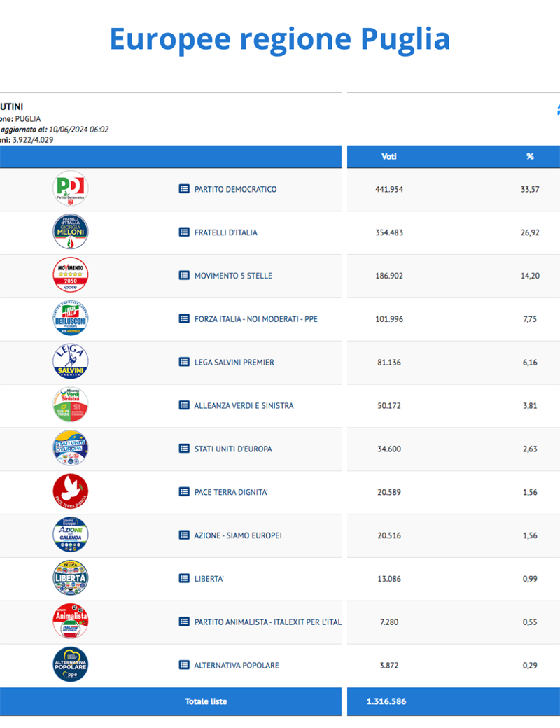560x728 pixels.
Task: Click the total votes 1.316.586
Action: click(x=386, y=701)
